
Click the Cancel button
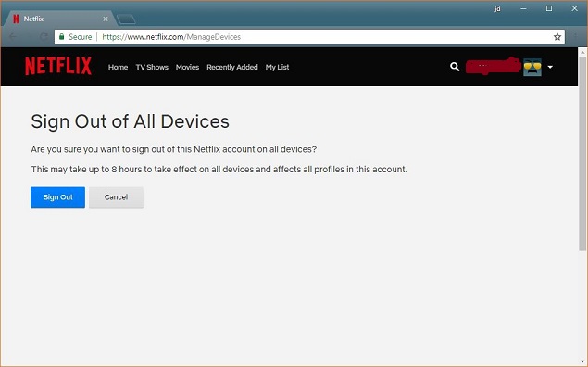click(x=117, y=197)
